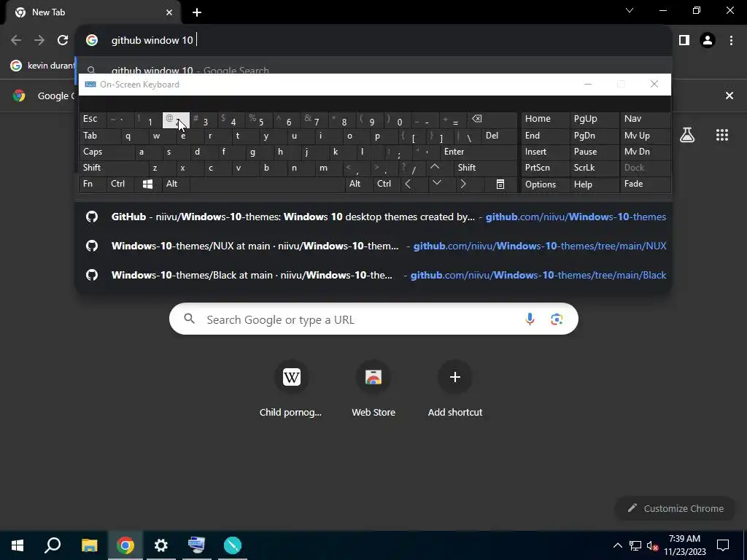Select the Windows-10-themes/Black suggestion
Viewport: 747px width, 560px height.
click(373, 275)
